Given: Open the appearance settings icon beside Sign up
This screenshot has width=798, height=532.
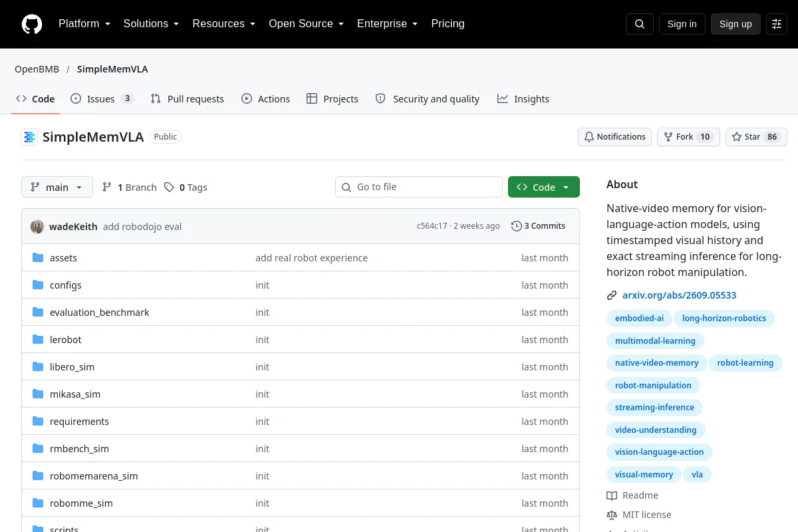Looking at the screenshot, I should click(x=777, y=24).
